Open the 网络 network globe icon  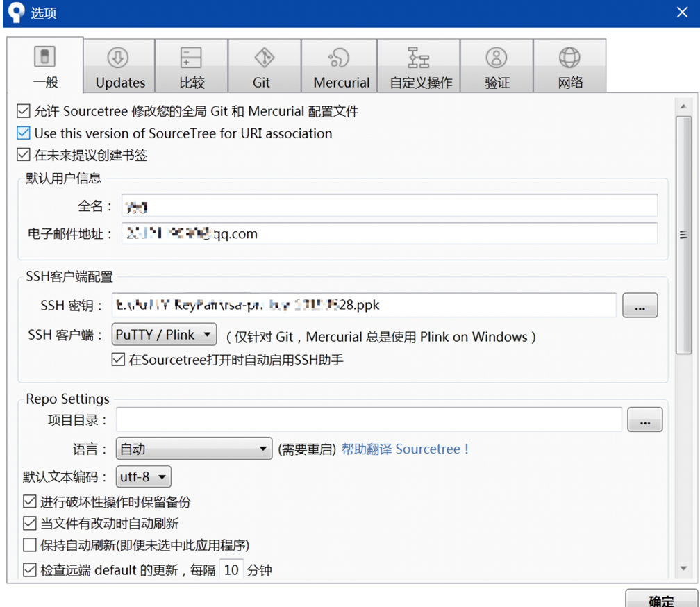click(x=569, y=58)
